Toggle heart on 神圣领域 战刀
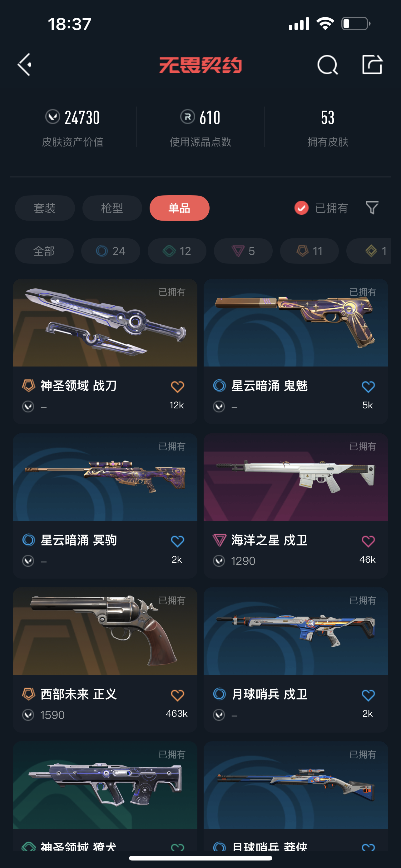Viewport: 401px width, 868px height. [177, 387]
